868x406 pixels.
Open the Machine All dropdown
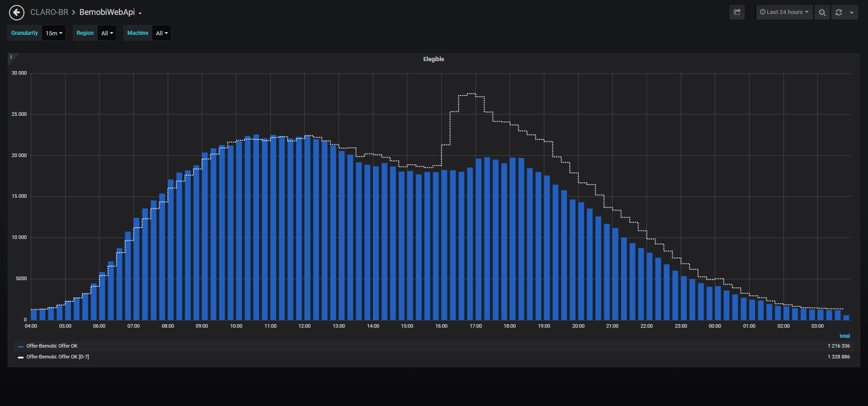(x=162, y=33)
